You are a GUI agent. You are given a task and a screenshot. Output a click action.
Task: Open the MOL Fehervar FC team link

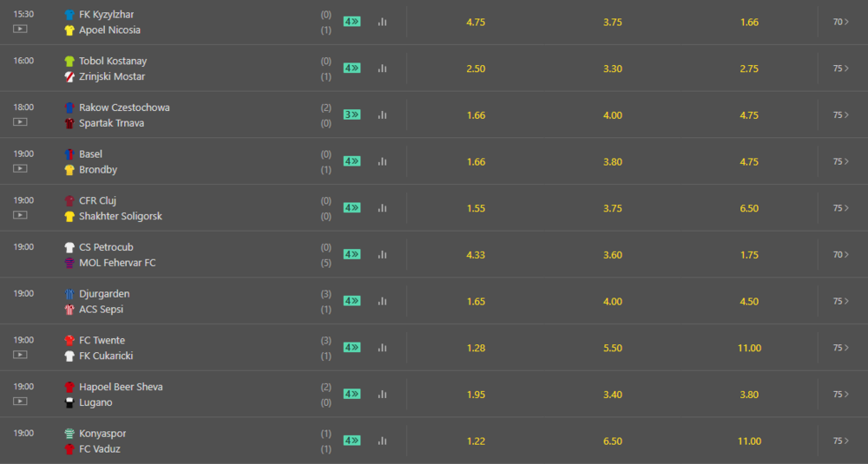tap(117, 263)
